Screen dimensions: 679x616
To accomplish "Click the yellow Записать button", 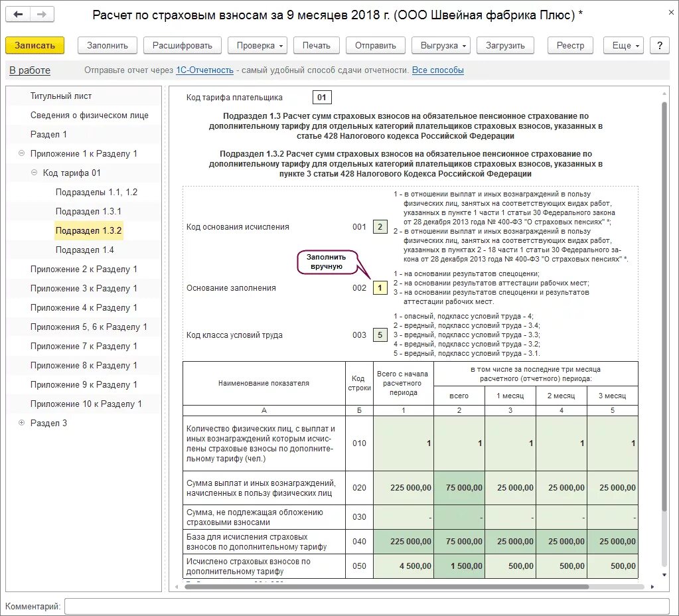I will point(35,46).
